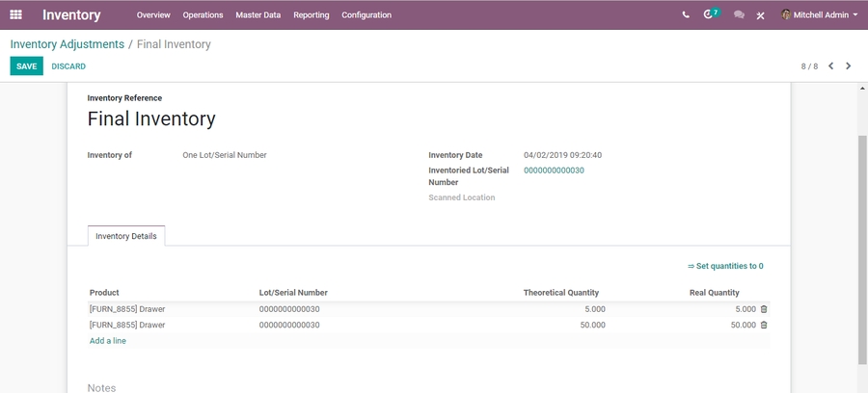This screenshot has height=393, width=868.
Task: Click the debug tools X icon
Action: point(760,15)
